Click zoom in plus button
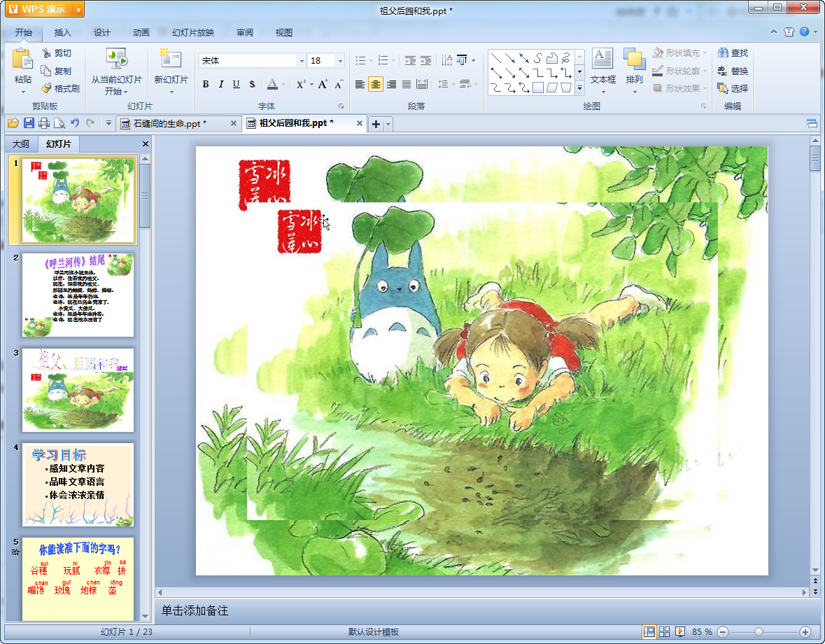Screen dimensions: 825x644 [x=805, y=631]
